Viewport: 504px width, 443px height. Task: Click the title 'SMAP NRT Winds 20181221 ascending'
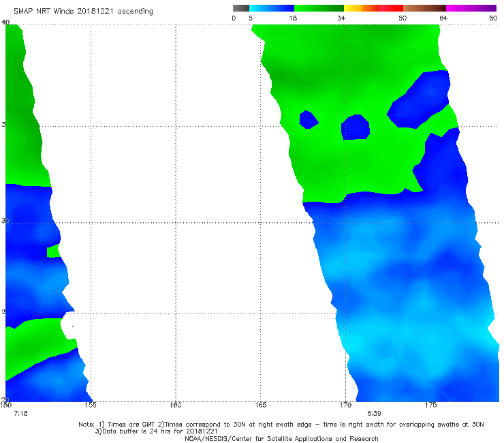point(83,12)
